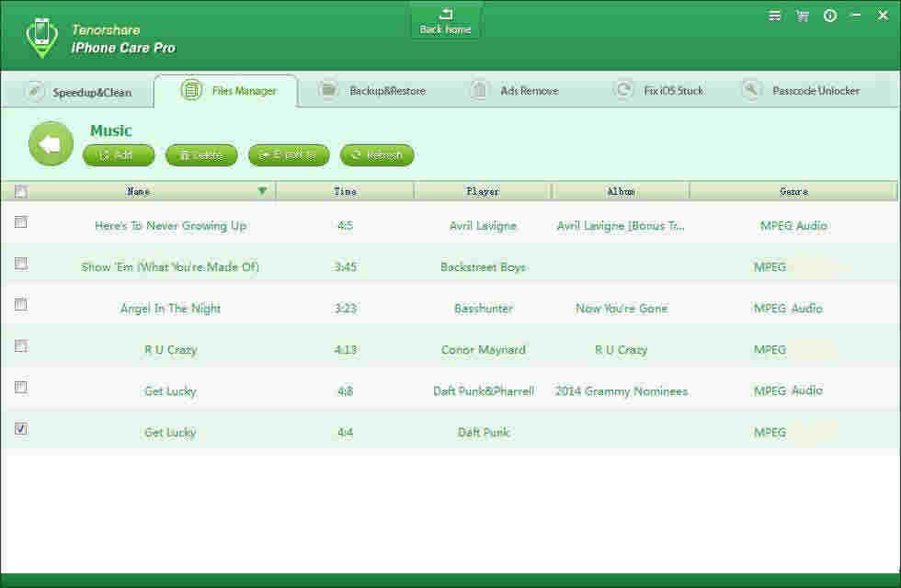
Task: Select the Angel In The Night checkbox
Action: tap(21, 304)
